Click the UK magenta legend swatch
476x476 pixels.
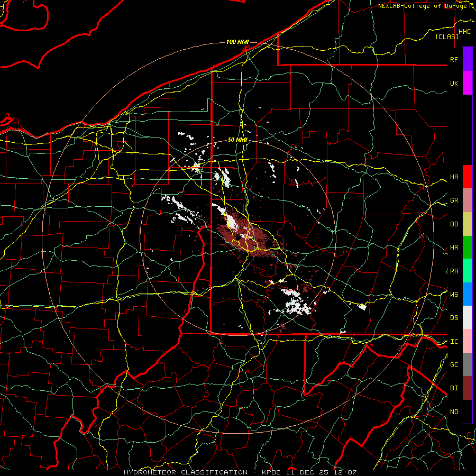[x=467, y=83]
